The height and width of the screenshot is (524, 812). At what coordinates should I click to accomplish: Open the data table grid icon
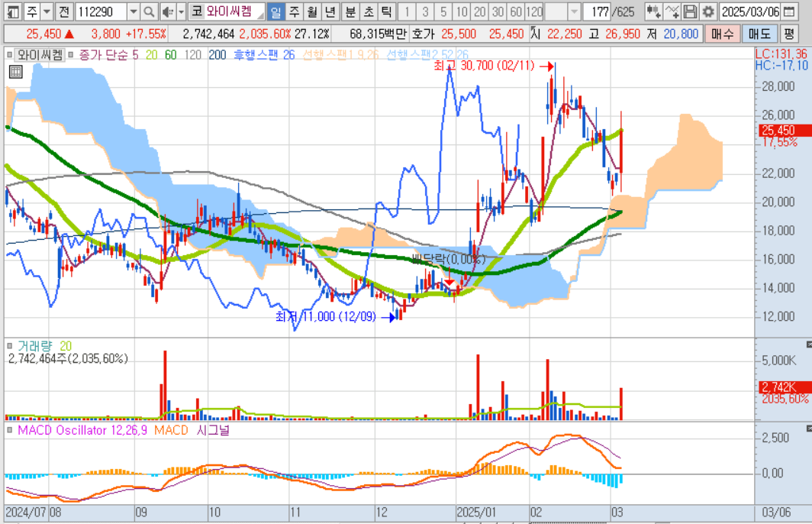tap(15, 72)
